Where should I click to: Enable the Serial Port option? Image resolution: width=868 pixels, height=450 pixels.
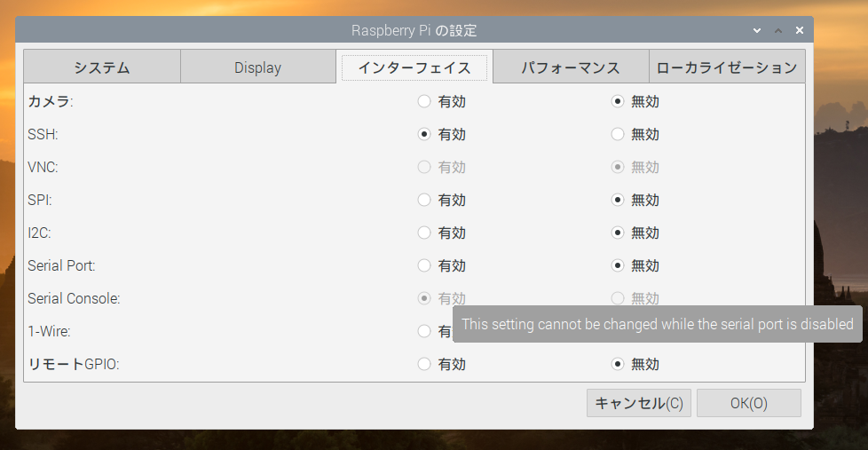coord(424,266)
